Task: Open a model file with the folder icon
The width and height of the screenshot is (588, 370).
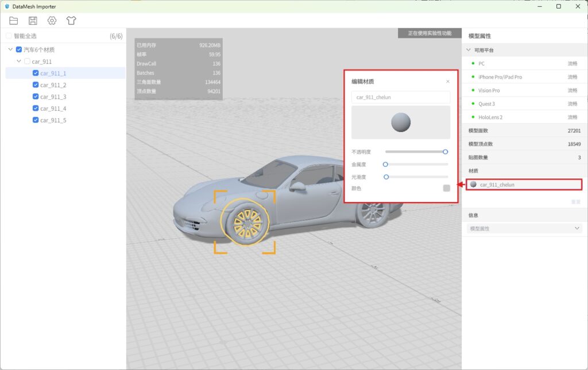Action: point(14,21)
